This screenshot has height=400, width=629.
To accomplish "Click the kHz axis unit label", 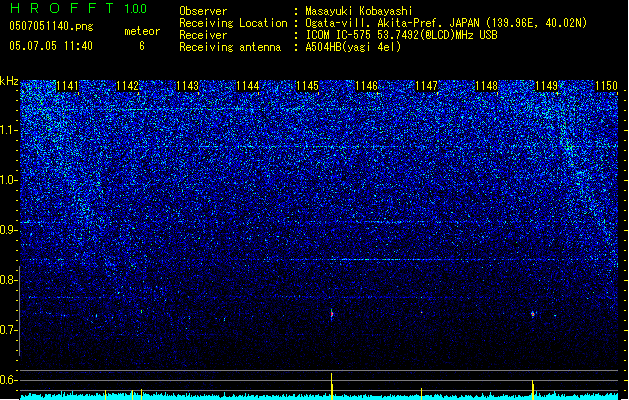I will pos(9,81).
